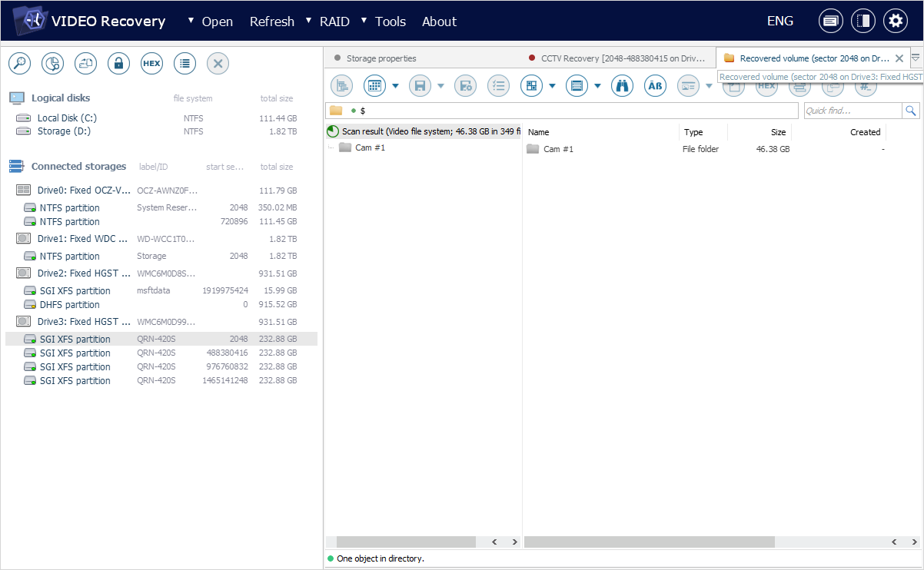Open dropdown arrow beside thumbnails view icon
924x570 pixels.
point(552,86)
